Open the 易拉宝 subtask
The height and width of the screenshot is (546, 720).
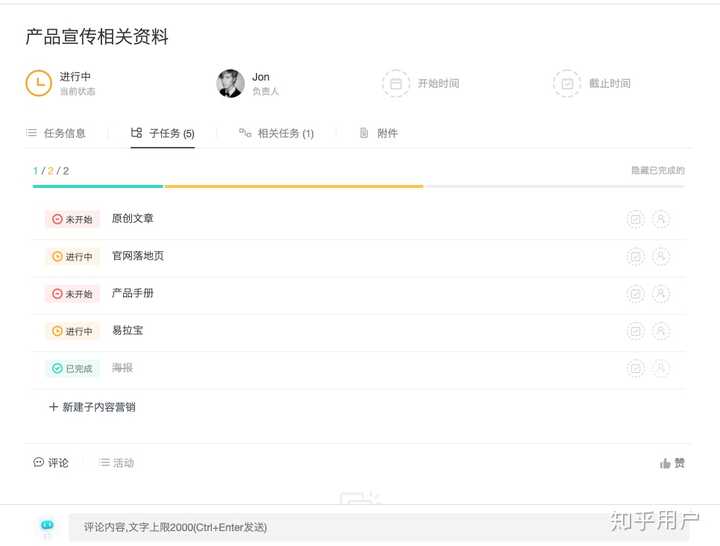[127, 331]
